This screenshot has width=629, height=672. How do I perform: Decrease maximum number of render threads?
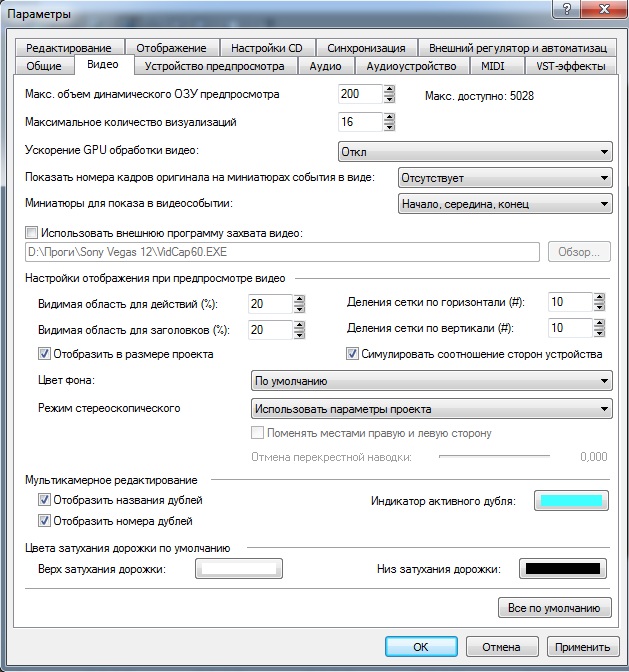coord(389,127)
